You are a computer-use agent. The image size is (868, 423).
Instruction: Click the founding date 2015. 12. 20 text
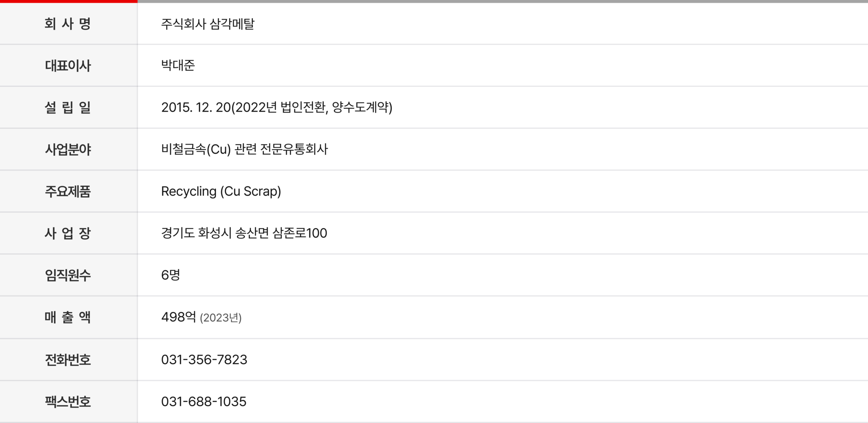196,108
